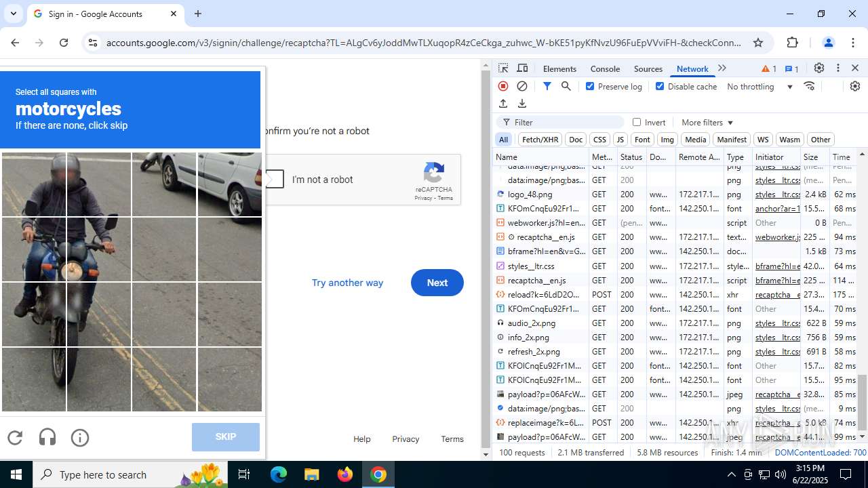Enable the Invert filter checkbox

637,122
